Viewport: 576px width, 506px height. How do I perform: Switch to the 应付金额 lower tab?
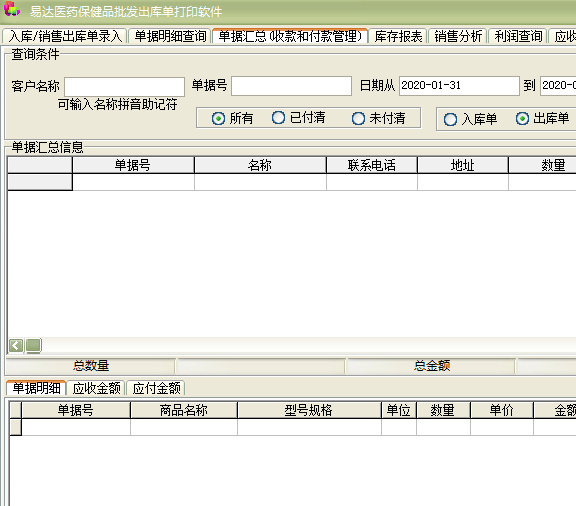point(156,388)
